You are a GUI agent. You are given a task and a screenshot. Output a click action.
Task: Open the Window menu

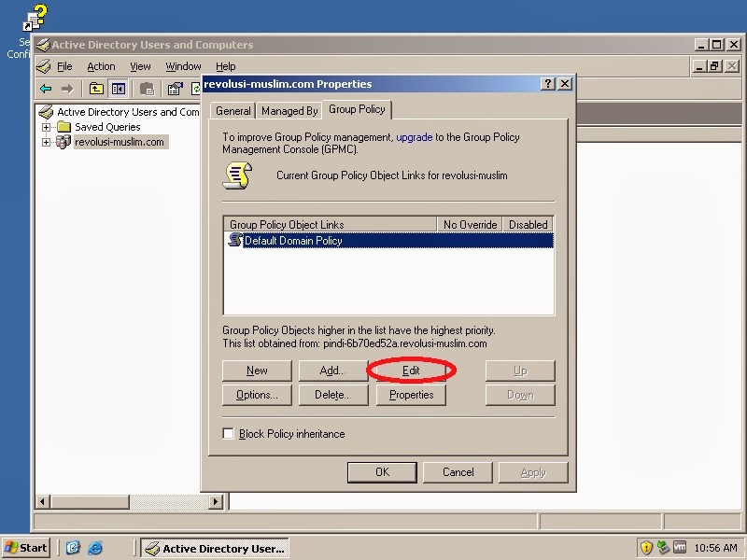(183, 66)
